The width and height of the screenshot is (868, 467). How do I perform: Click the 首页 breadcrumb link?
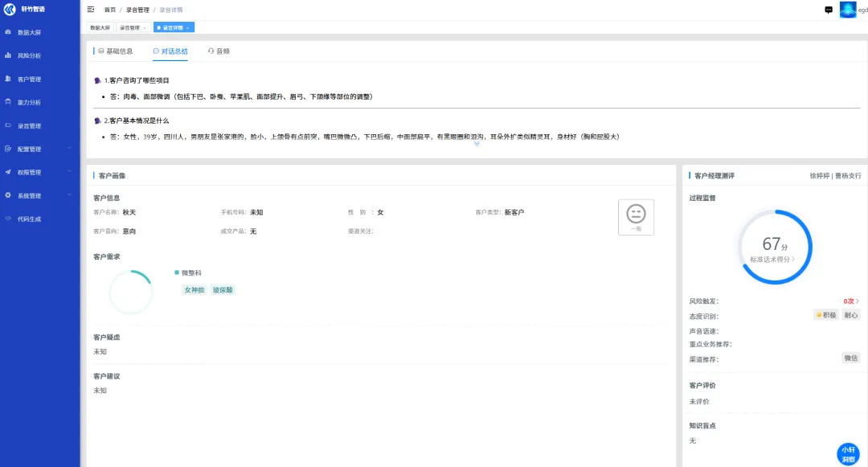pos(110,10)
